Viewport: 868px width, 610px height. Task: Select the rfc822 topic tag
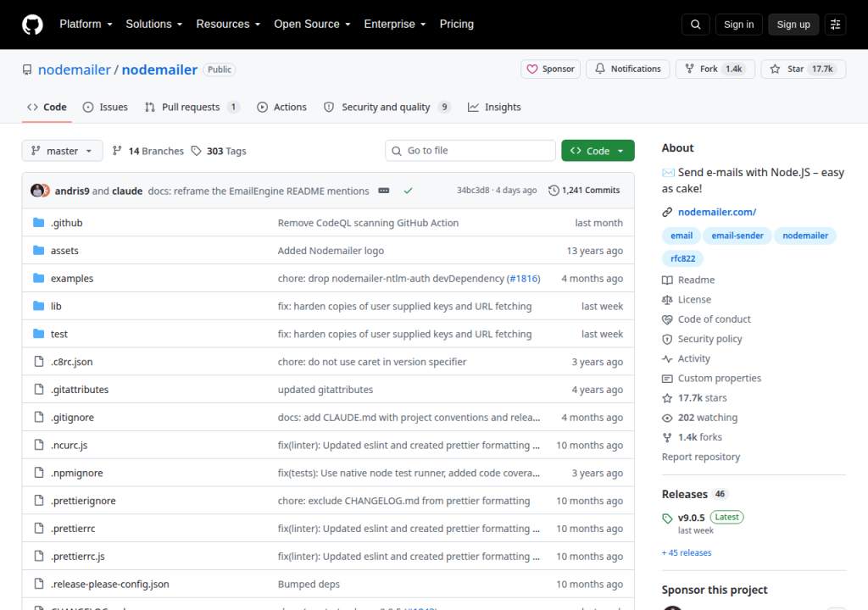pos(682,258)
